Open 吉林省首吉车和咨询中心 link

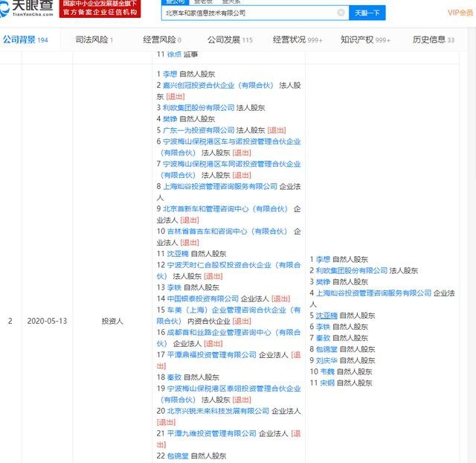click(x=227, y=231)
